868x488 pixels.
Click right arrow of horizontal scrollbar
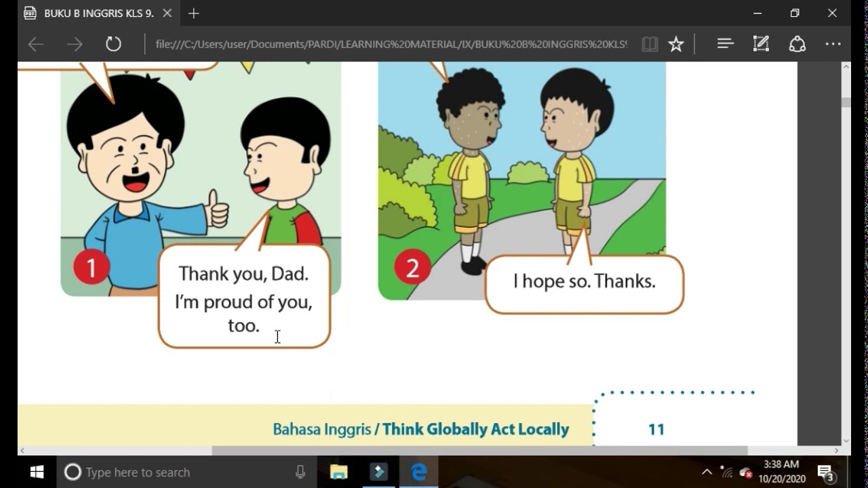tap(836, 451)
